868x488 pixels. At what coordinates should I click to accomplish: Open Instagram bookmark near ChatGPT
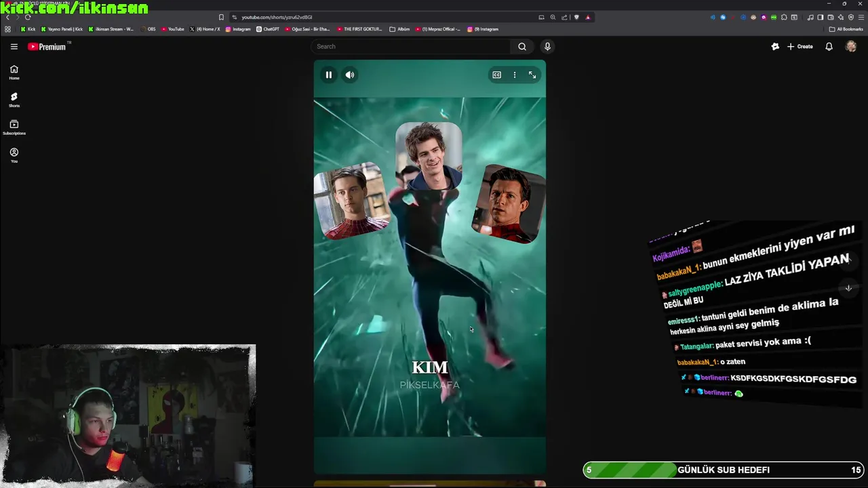point(238,29)
